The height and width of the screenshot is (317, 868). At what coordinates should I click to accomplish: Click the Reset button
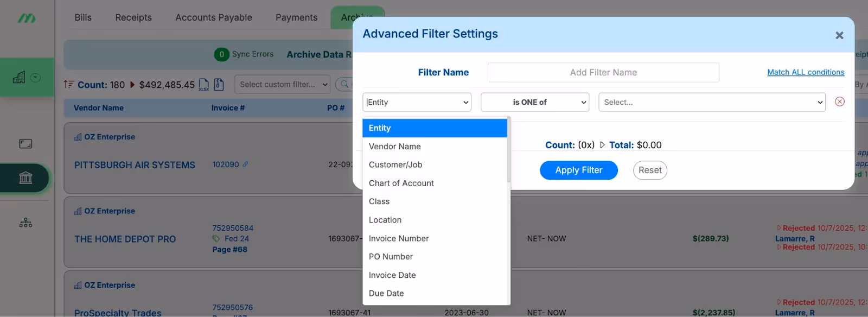tap(650, 170)
